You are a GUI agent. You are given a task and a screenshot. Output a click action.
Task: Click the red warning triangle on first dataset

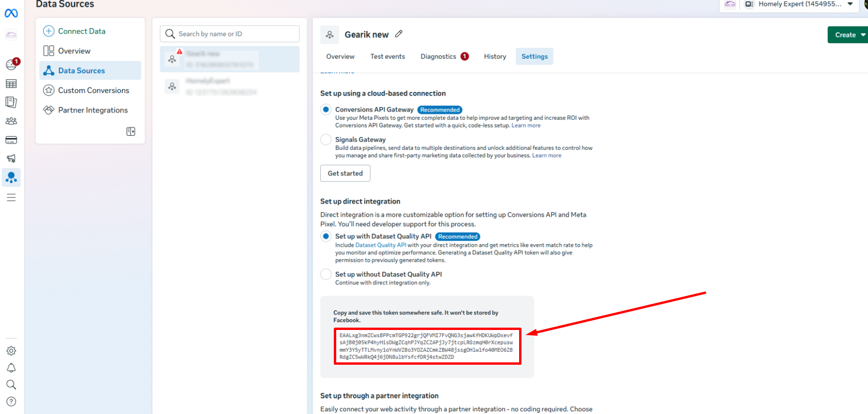179,52
